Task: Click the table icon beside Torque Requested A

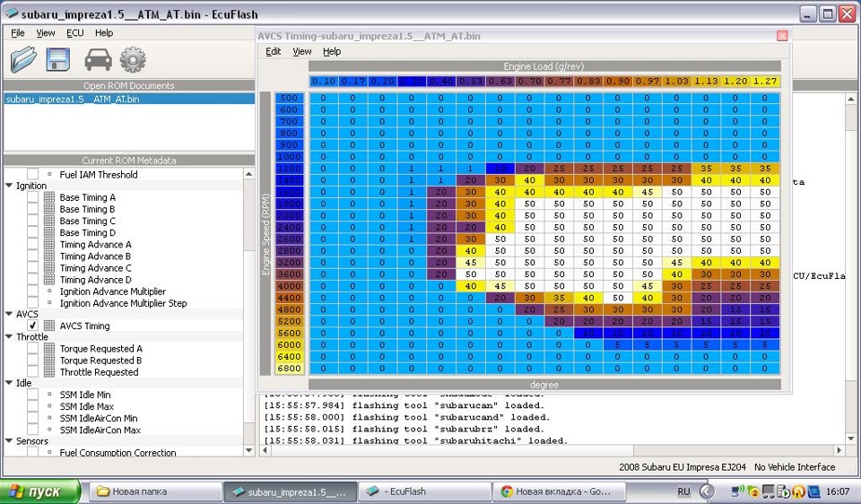Action: click(49, 349)
